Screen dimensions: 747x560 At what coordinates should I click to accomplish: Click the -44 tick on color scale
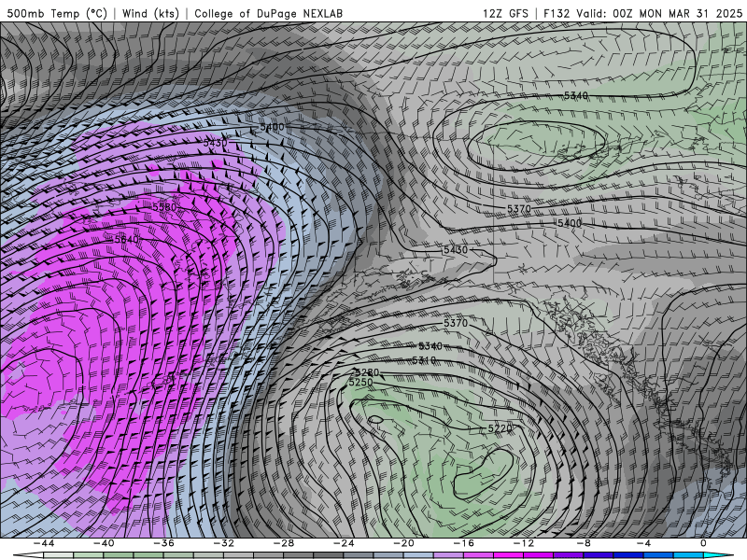click(43, 543)
